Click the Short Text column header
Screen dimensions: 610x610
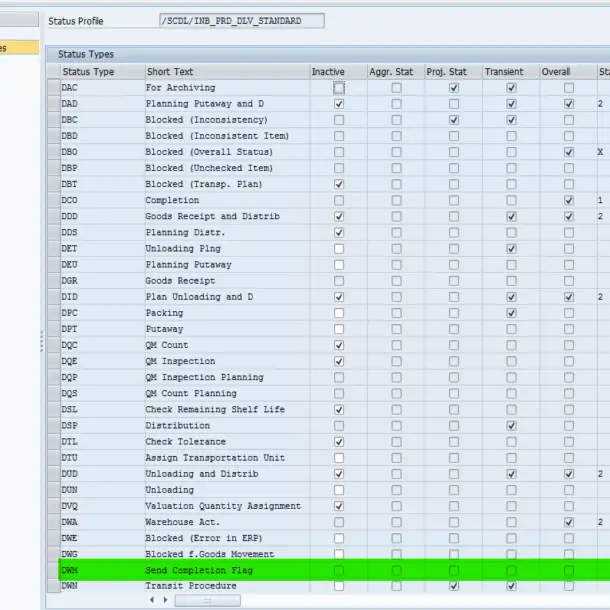pyautogui.click(x=227, y=72)
